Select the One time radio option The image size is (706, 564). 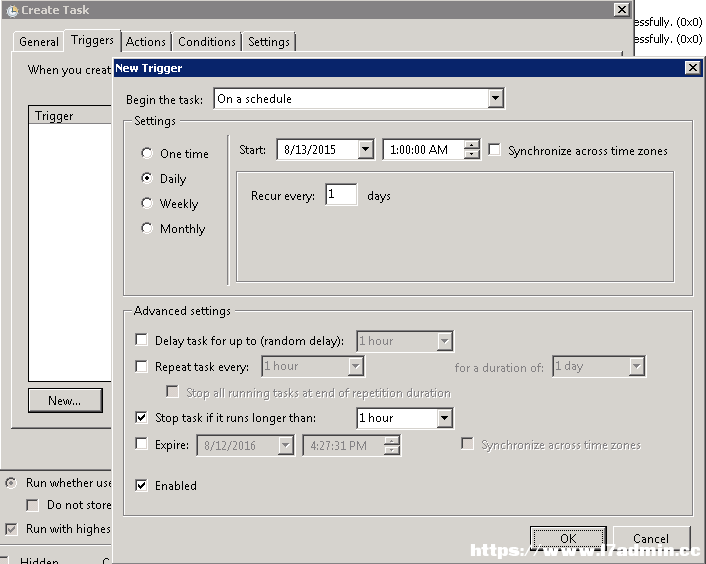[x=147, y=153]
